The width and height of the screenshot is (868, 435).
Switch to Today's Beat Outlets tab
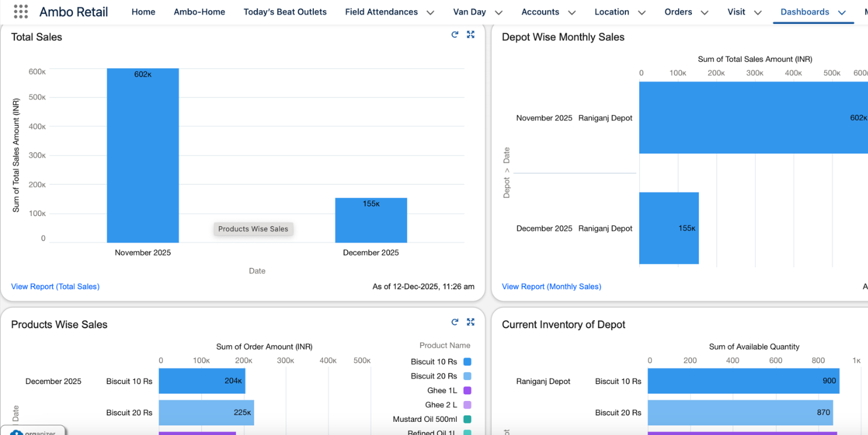pyautogui.click(x=285, y=12)
